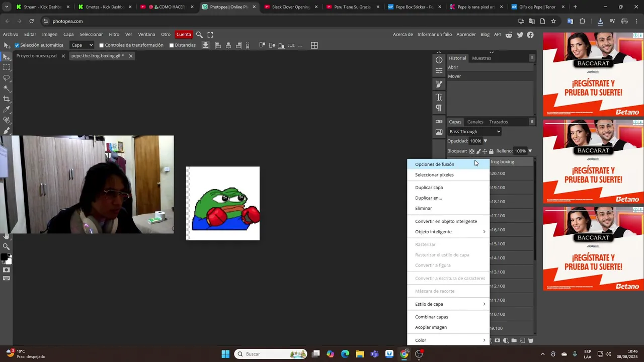This screenshot has width=644, height=362.
Task: Toggle lock position icon
Action: 485,151
